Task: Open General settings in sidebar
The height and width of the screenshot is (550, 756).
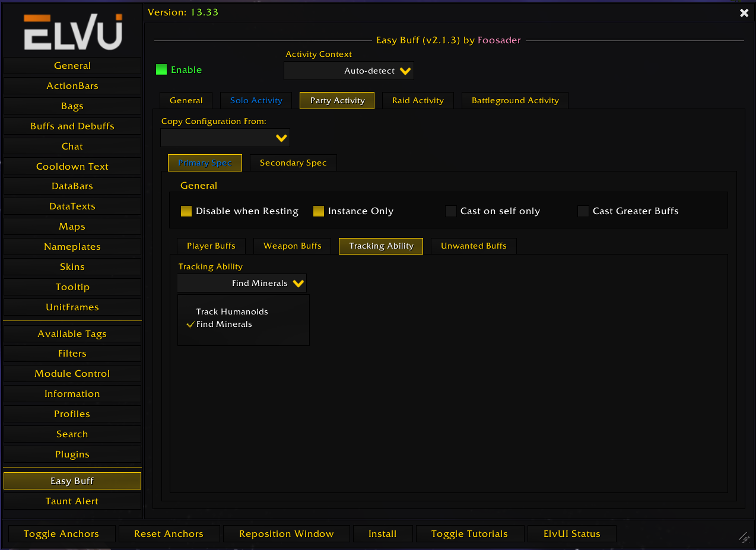Action: pos(72,66)
